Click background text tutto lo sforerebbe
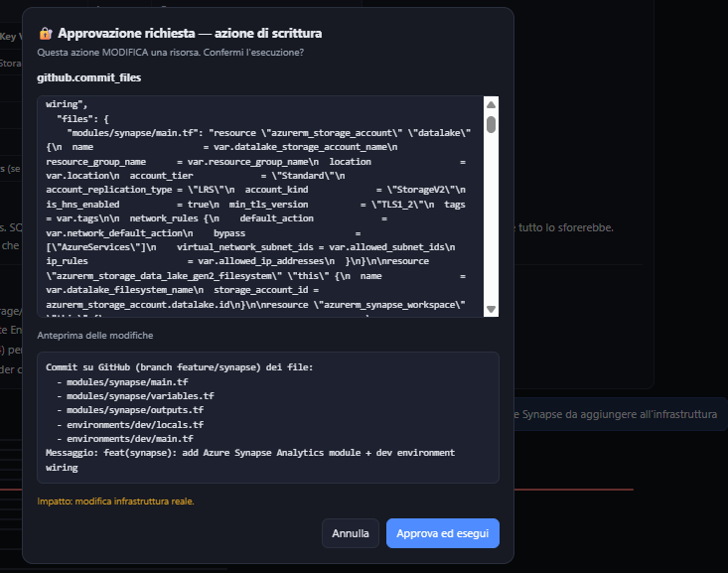This screenshot has height=573, width=728. 566,227
